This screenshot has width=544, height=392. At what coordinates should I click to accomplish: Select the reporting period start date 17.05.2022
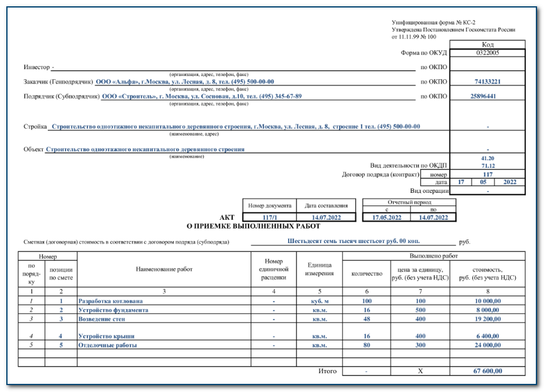tap(386, 217)
